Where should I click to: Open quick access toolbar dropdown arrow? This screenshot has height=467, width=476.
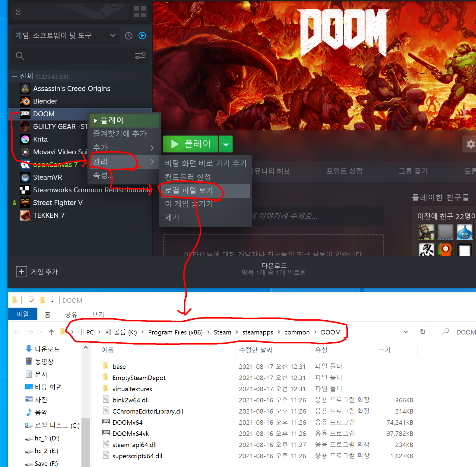click(x=52, y=301)
